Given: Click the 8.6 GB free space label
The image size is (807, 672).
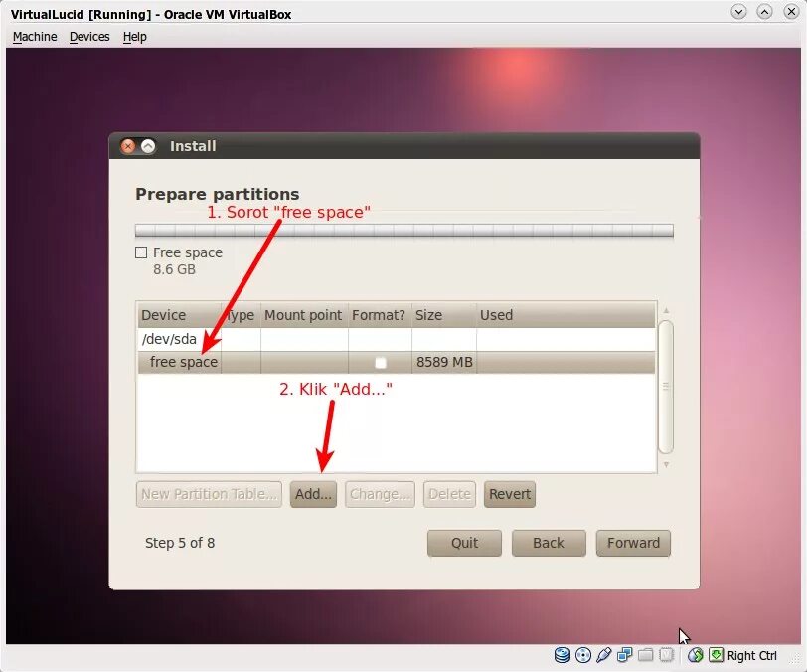Looking at the screenshot, I should 175,269.
